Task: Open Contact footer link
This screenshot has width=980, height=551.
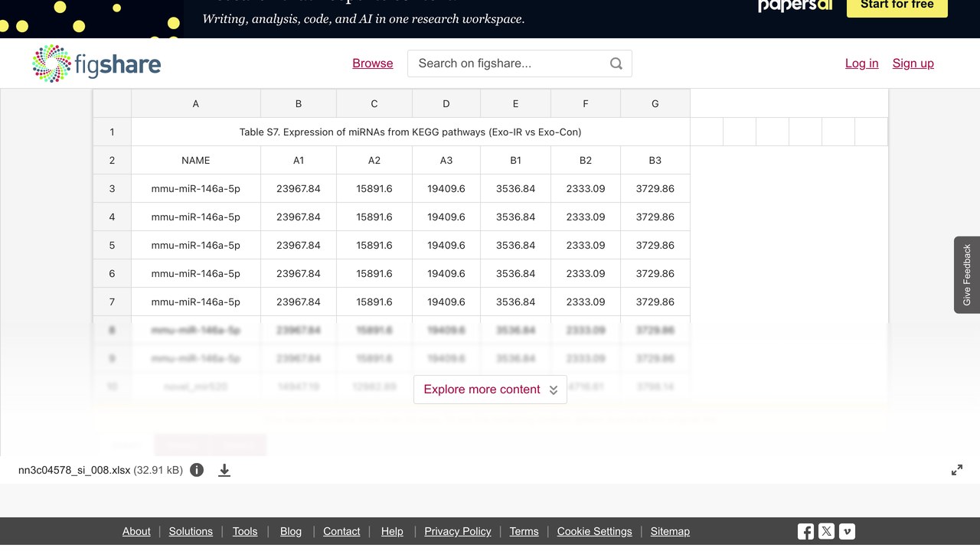Action: (341, 531)
